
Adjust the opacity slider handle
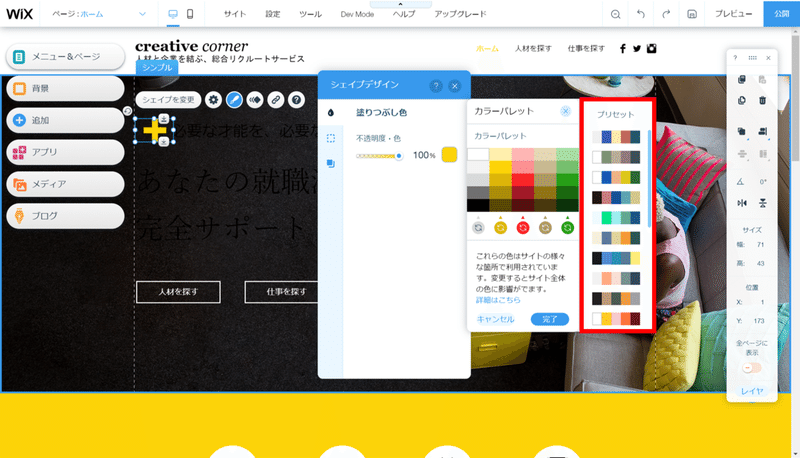(398, 156)
